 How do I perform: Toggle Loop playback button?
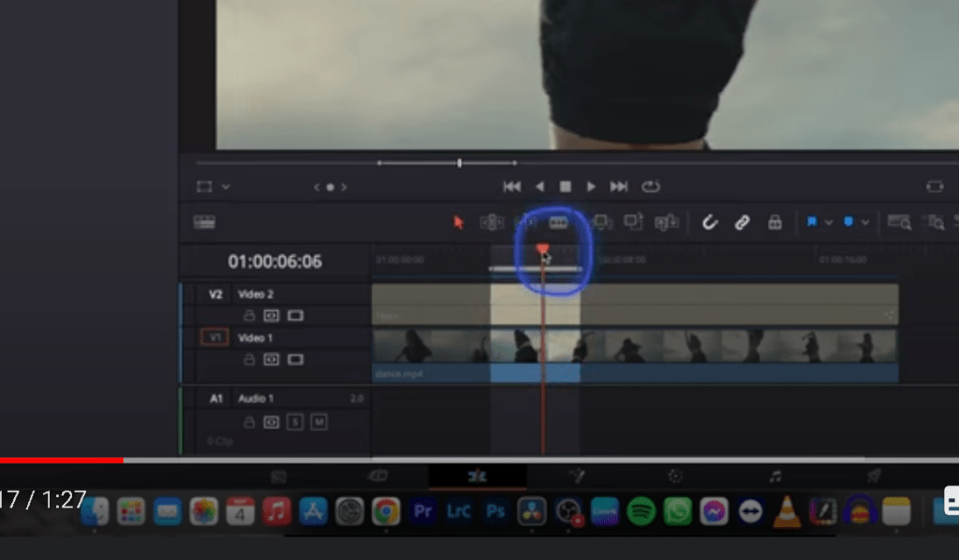point(651,185)
